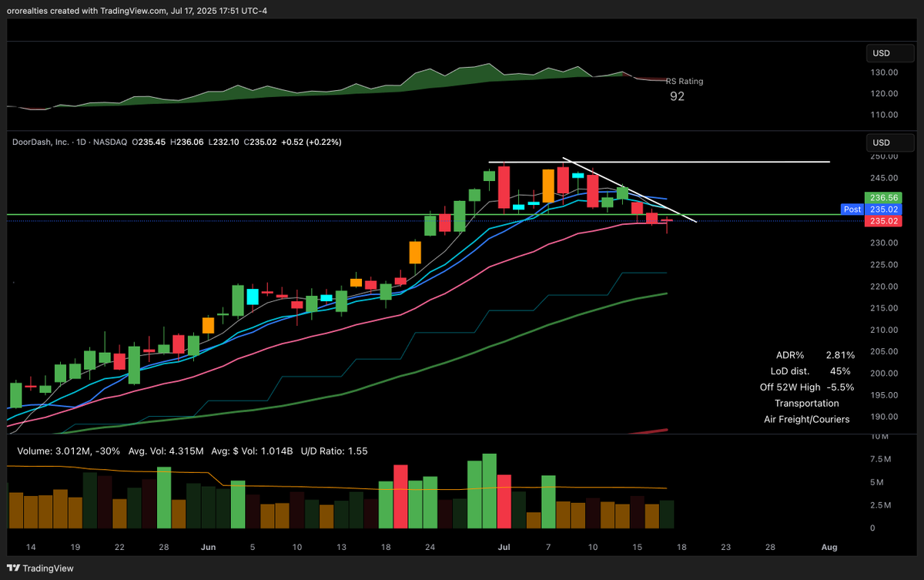Click the 190.00 price axis label
The image size is (924, 580).
point(885,417)
